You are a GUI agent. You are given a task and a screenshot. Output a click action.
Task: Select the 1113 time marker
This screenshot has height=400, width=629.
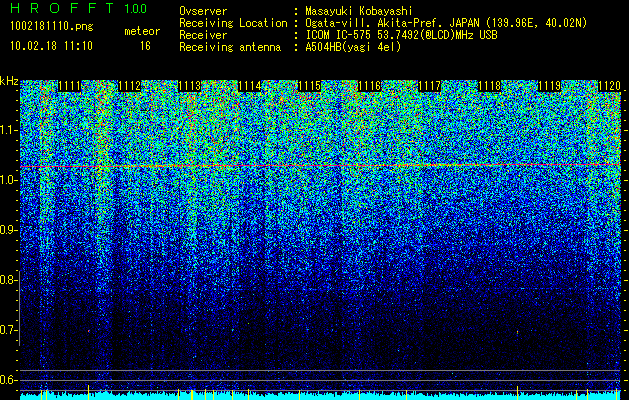[189, 86]
